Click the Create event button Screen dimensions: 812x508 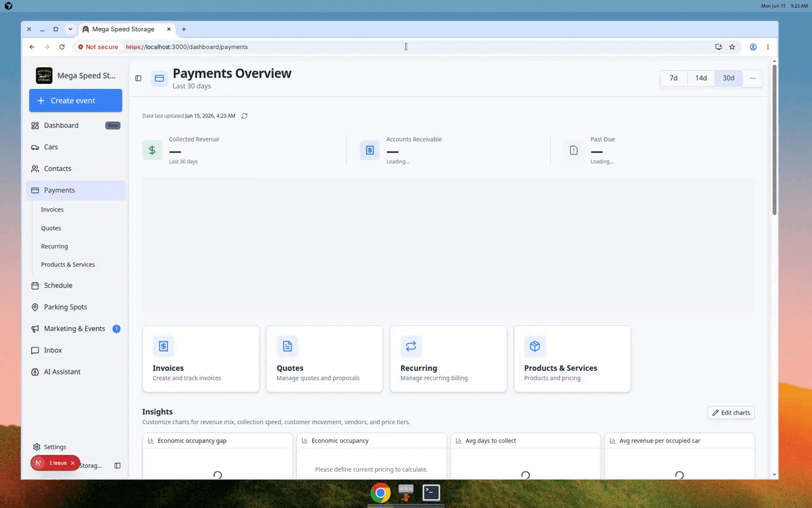pos(75,100)
